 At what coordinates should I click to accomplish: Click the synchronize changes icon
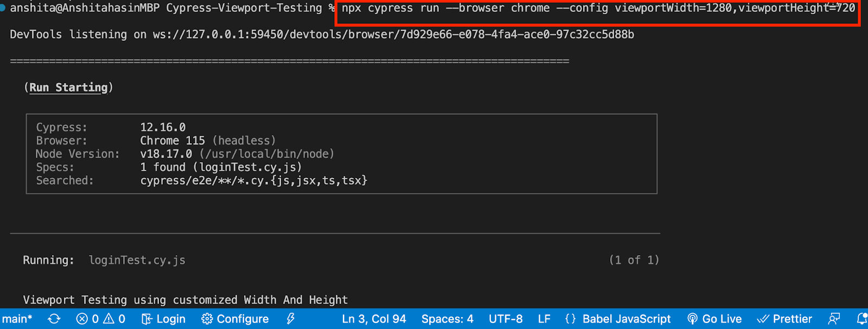point(54,319)
